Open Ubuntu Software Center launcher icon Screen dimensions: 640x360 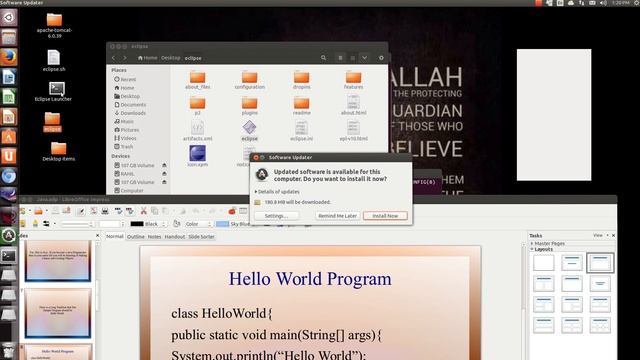pos(9,137)
